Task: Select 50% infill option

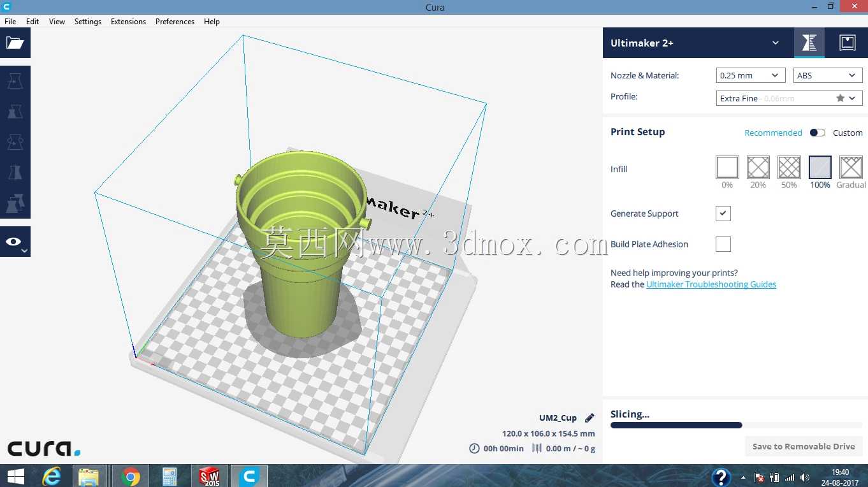Action: [789, 167]
